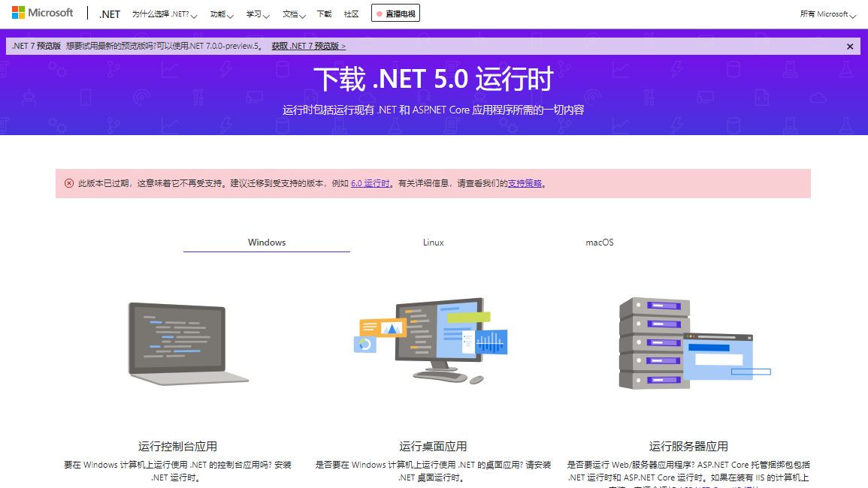Click the 下载 .NET 5.0 运行时 title
The height and width of the screenshot is (488, 868).
(x=434, y=79)
